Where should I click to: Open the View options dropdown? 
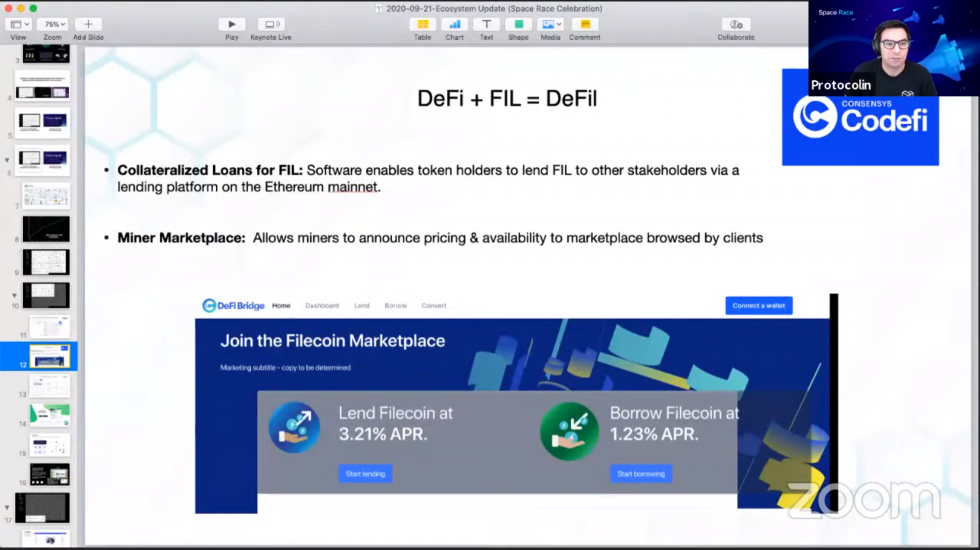point(18,24)
